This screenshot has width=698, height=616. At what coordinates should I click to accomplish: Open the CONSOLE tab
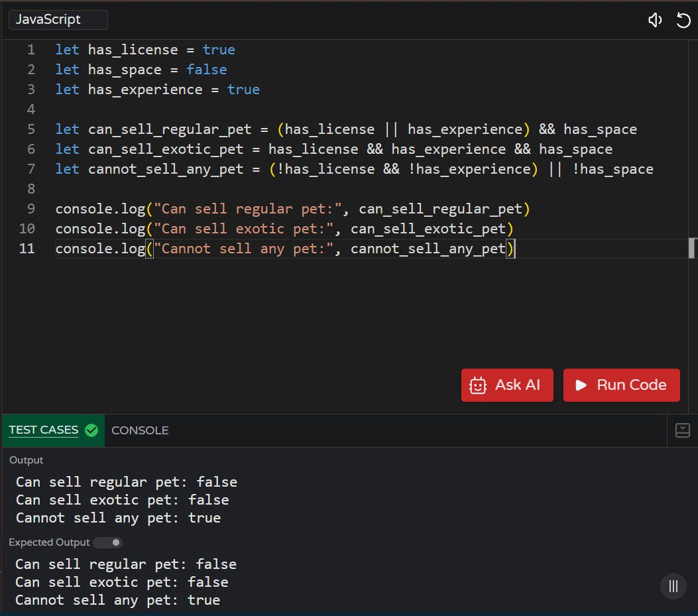(140, 430)
